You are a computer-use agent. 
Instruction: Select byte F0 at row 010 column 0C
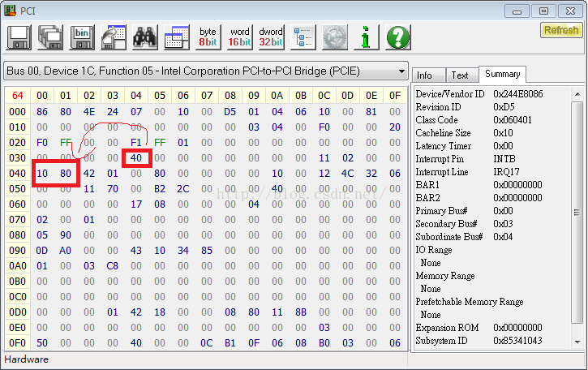pos(324,127)
